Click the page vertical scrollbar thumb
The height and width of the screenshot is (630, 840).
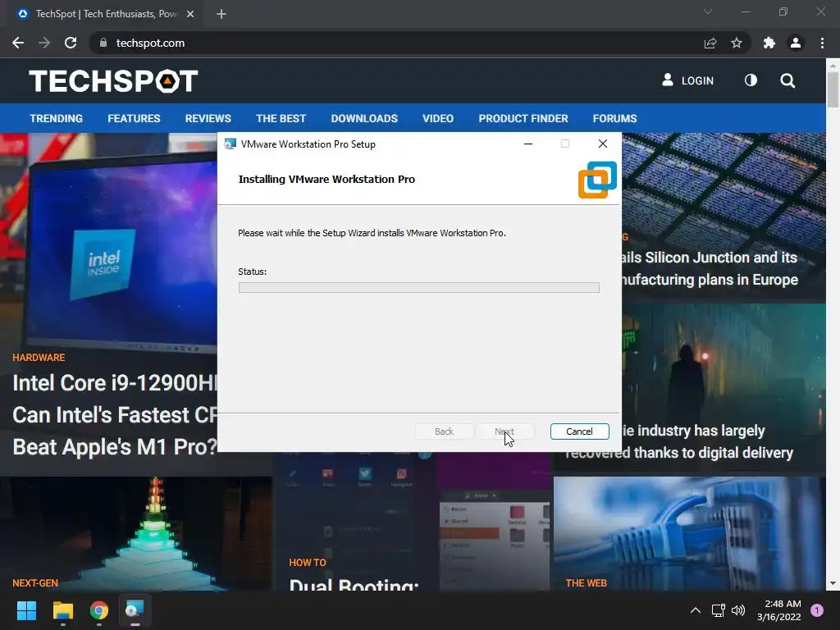(833, 89)
